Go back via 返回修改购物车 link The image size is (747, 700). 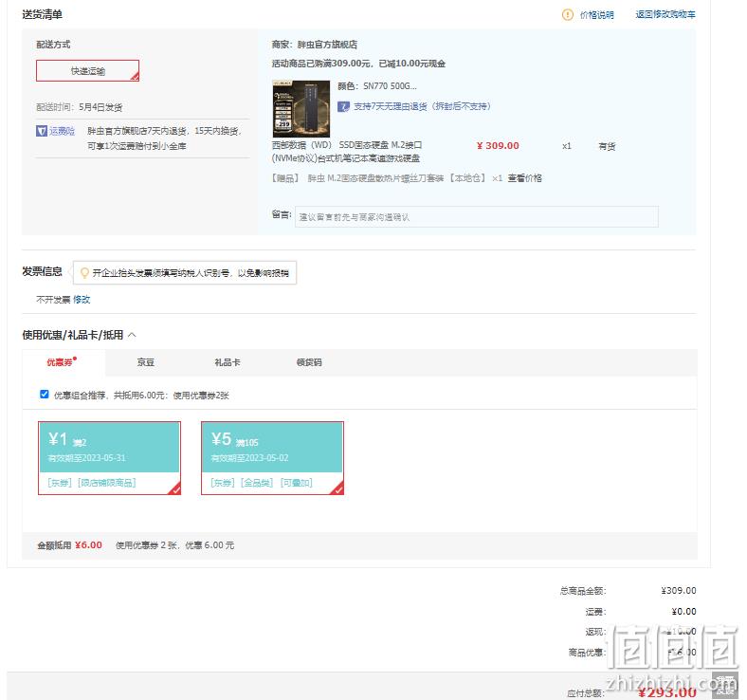[665, 15]
